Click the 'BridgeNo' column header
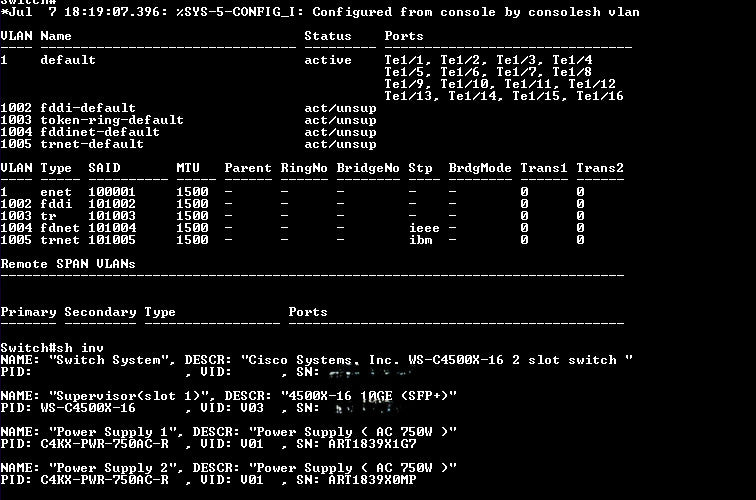 (368, 168)
